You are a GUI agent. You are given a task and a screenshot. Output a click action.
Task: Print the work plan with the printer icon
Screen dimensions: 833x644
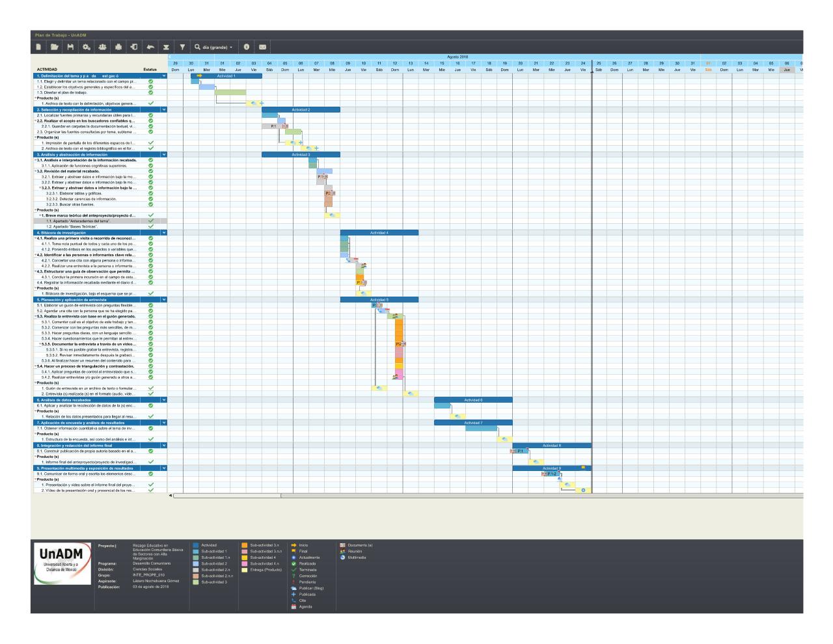pyautogui.click(x=118, y=47)
